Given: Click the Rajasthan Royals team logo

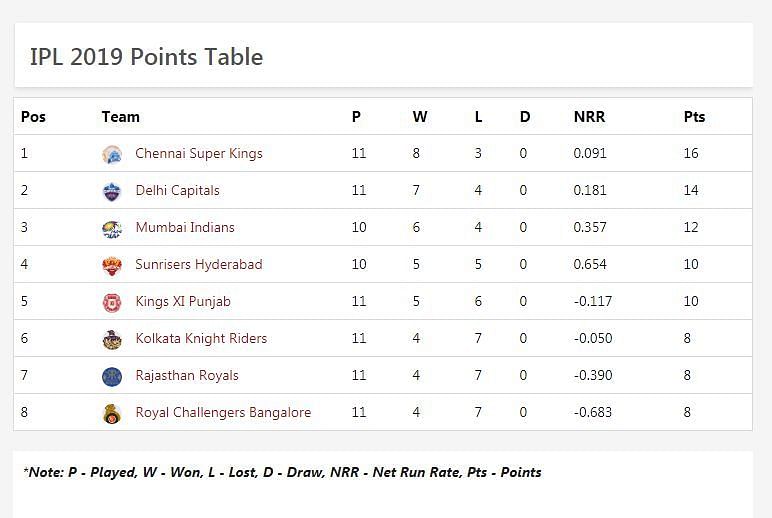Looking at the screenshot, I should 112,376.
